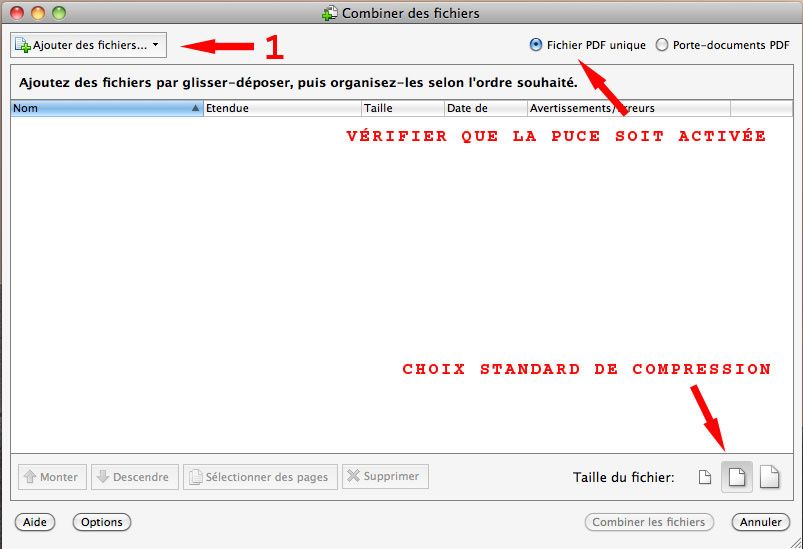Pick the largest file size icon
This screenshot has height=549, width=803.
click(x=768, y=478)
